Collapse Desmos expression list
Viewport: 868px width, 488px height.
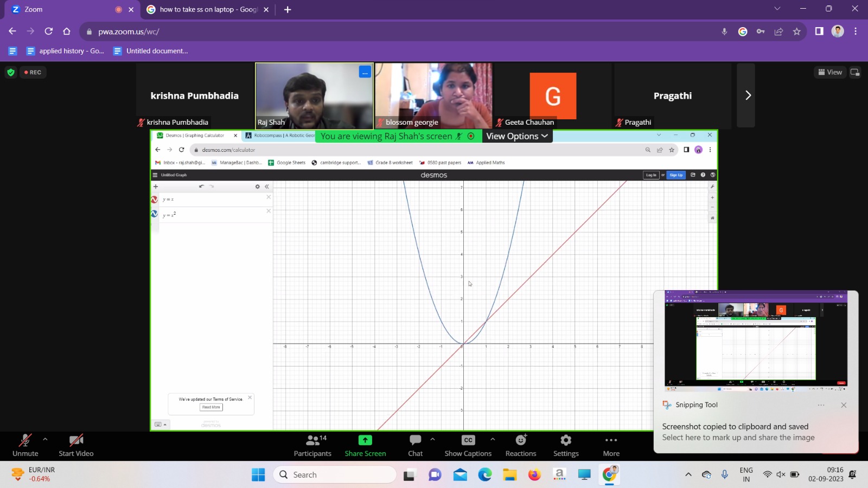pyautogui.click(x=267, y=187)
